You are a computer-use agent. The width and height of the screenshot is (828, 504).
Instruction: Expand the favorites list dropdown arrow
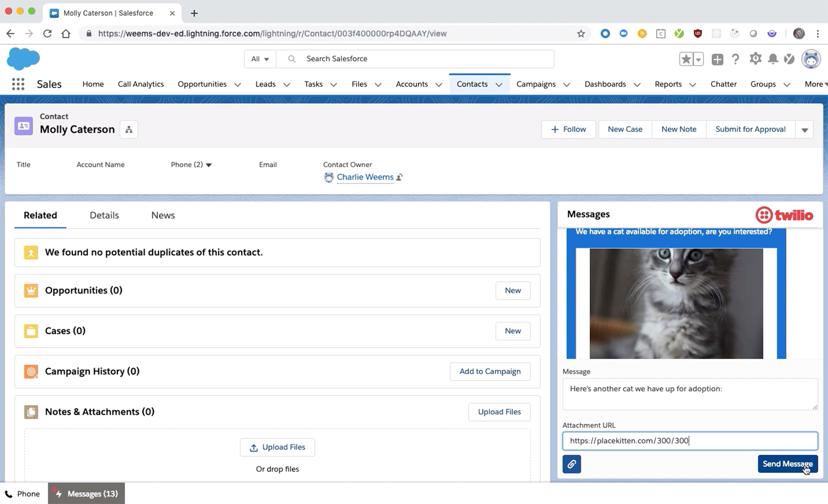[698, 59]
